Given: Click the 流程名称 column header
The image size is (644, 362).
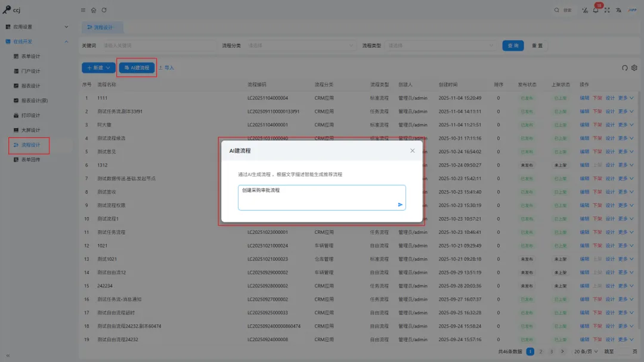Looking at the screenshot, I should 107,85.
